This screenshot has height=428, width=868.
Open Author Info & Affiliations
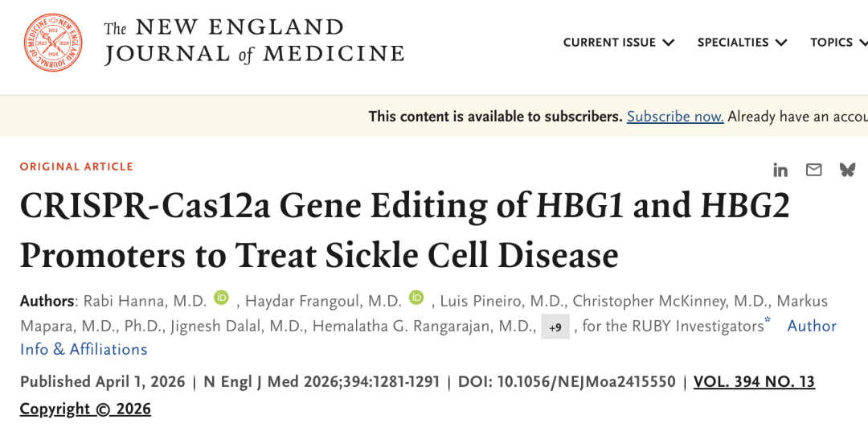click(84, 349)
